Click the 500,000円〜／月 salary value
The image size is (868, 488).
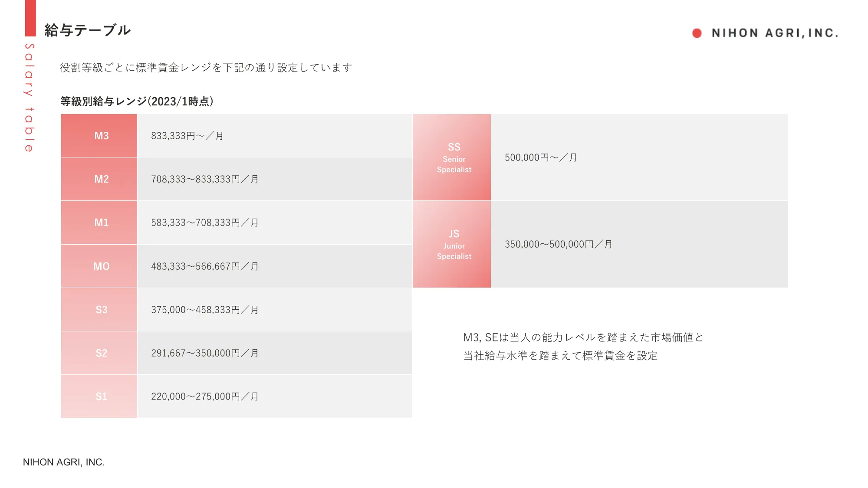[541, 157]
